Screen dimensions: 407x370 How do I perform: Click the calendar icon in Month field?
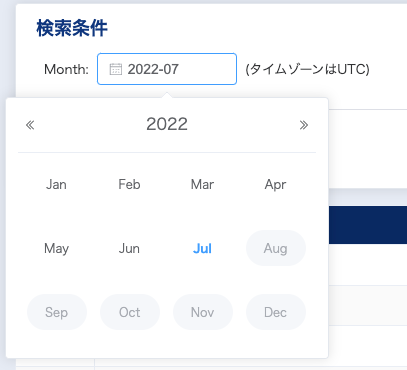[116, 69]
